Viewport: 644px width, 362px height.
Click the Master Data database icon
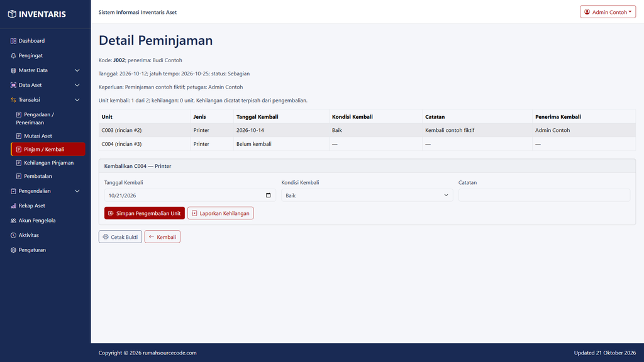pyautogui.click(x=13, y=70)
